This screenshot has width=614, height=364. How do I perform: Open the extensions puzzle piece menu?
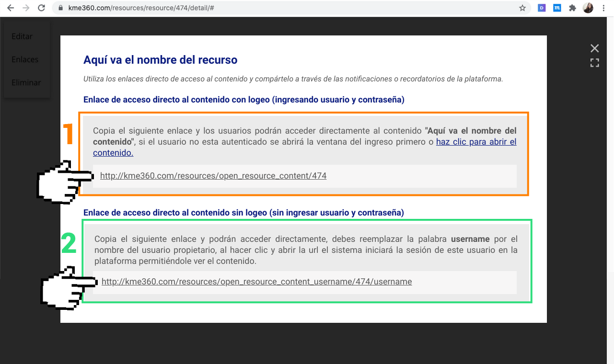572,8
